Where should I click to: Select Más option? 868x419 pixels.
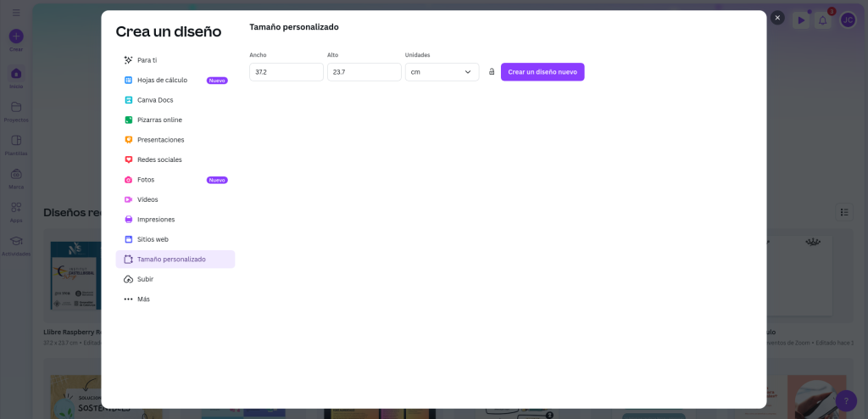(175, 299)
